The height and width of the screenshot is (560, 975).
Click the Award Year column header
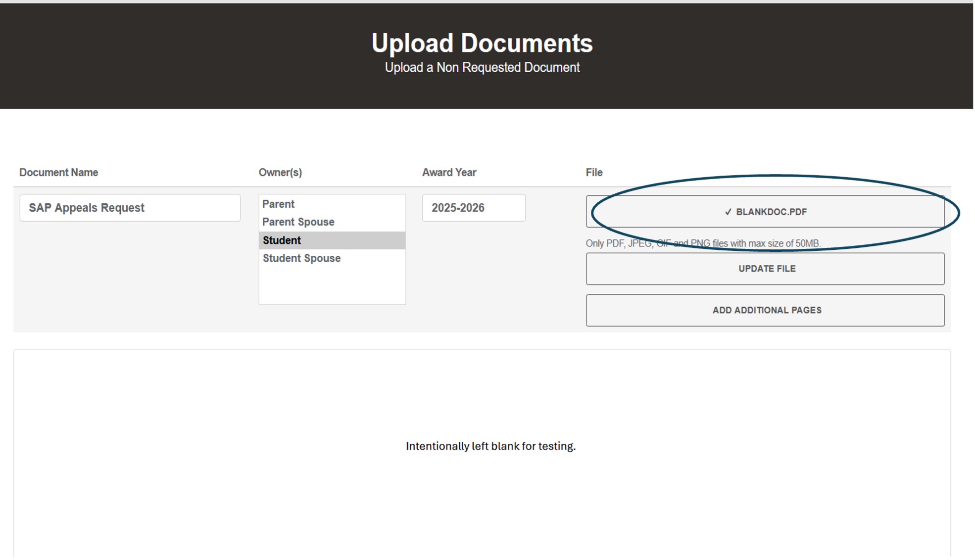[448, 172]
